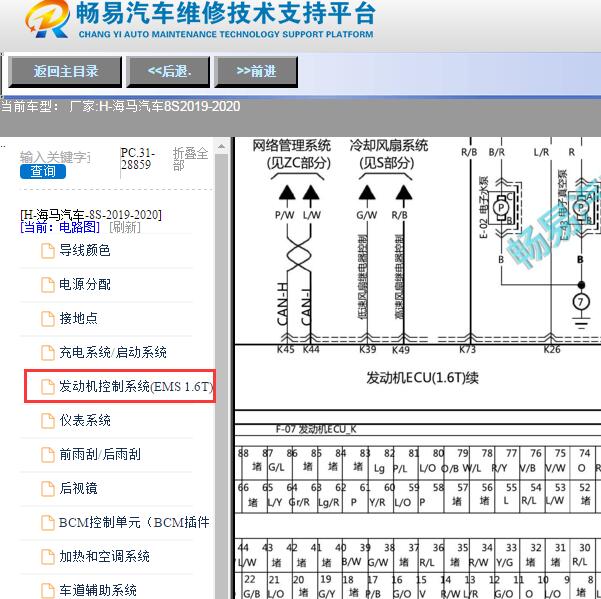Open the 仪表系统 tree item

coord(85,420)
